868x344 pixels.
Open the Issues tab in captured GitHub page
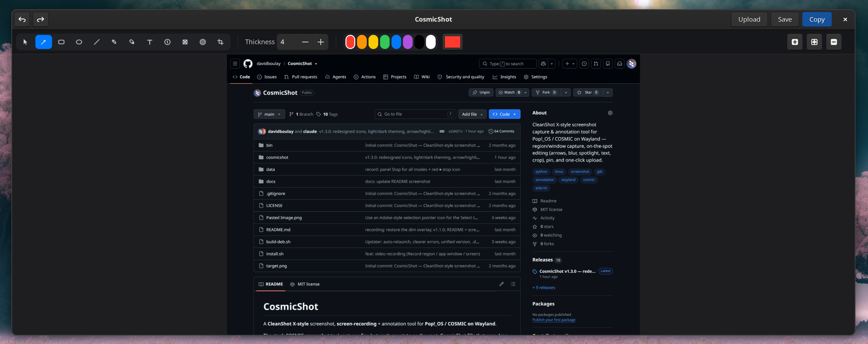(x=267, y=77)
